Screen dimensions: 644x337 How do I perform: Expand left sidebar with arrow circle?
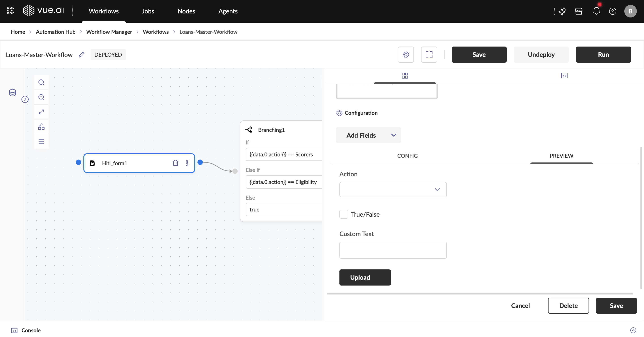pyautogui.click(x=25, y=99)
